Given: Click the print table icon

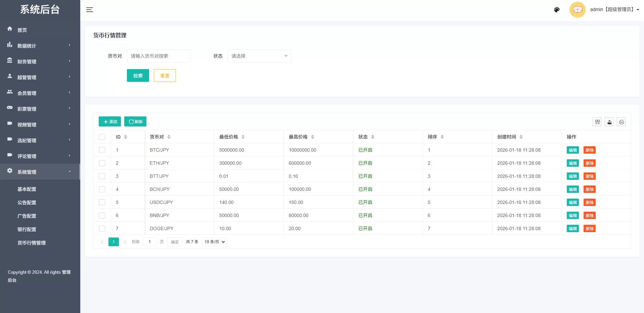Looking at the screenshot, I should pos(621,122).
